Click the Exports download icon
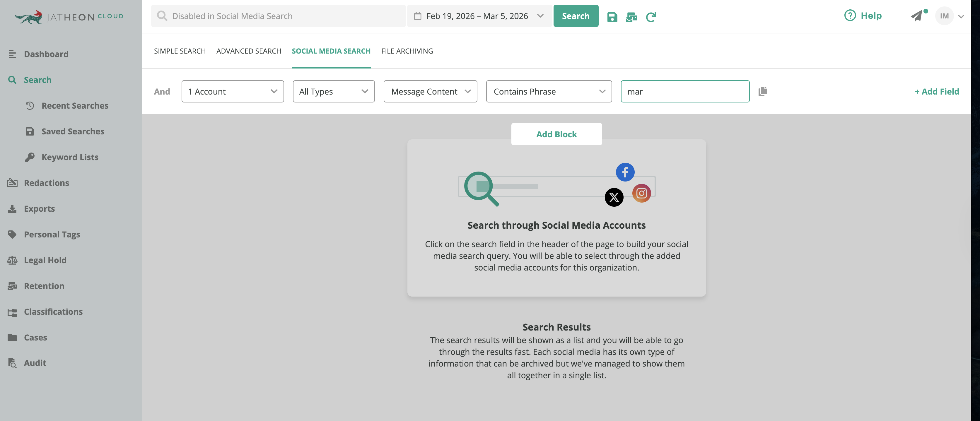This screenshot has height=421, width=980. tap(12, 208)
